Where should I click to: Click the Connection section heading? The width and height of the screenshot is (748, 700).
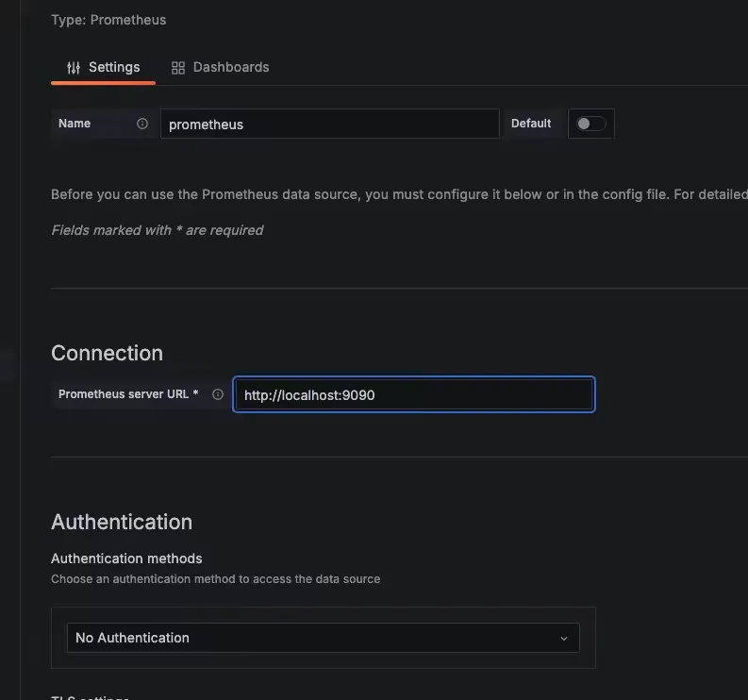(x=107, y=353)
